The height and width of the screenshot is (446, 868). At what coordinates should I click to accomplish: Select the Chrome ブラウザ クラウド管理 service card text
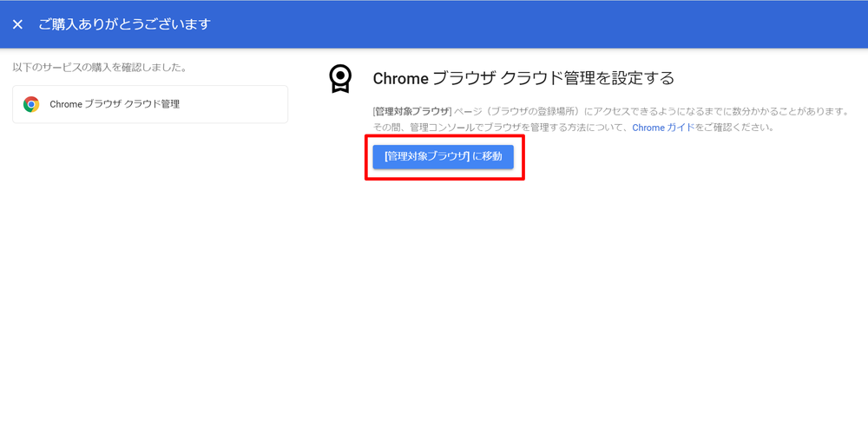(115, 104)
